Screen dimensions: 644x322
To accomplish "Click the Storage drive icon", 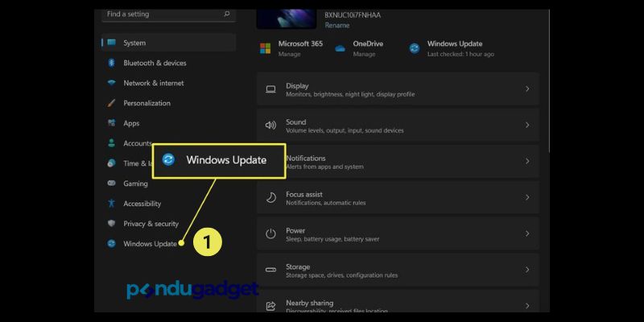I will 270,270.
